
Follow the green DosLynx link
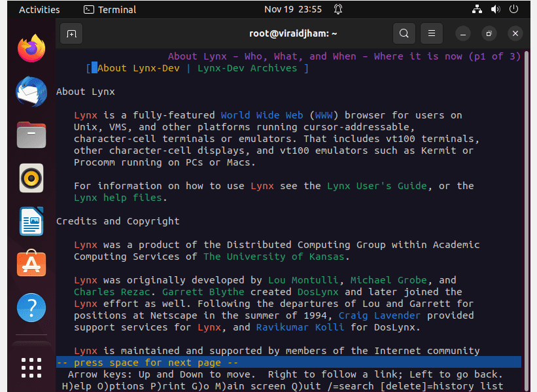(x=318, y=292)
